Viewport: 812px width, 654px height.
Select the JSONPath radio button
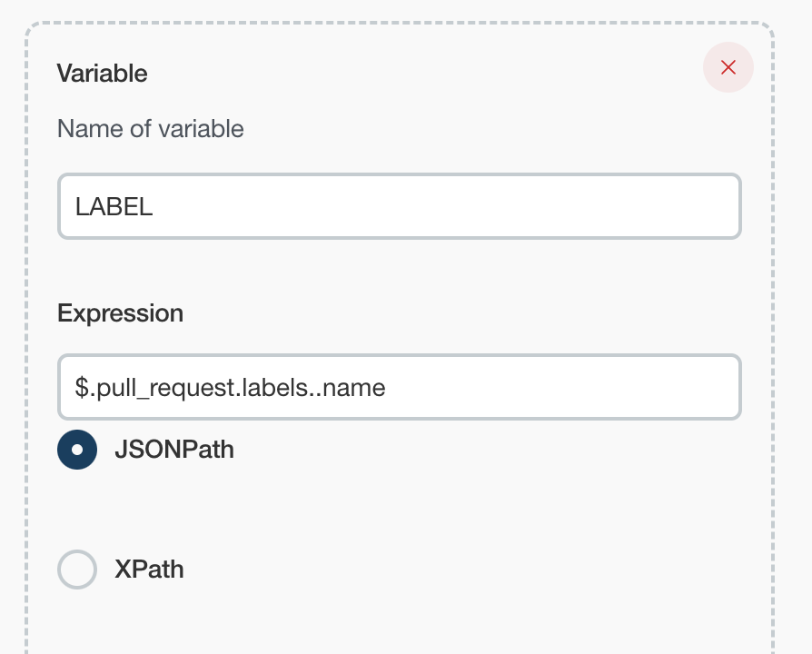(77, 450)
